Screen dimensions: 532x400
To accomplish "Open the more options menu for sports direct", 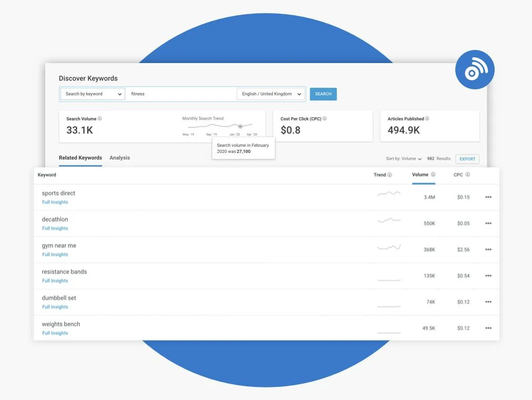I will pos(488,197).
